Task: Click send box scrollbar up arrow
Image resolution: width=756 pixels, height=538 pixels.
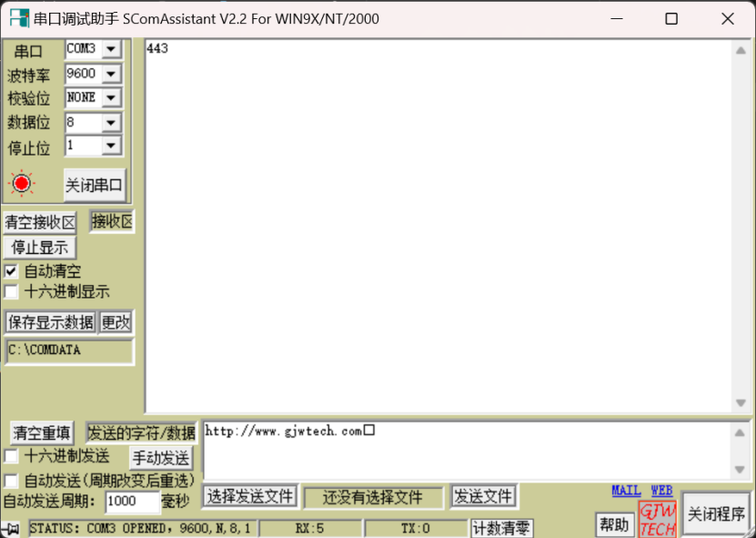Action: pos(740,432)
